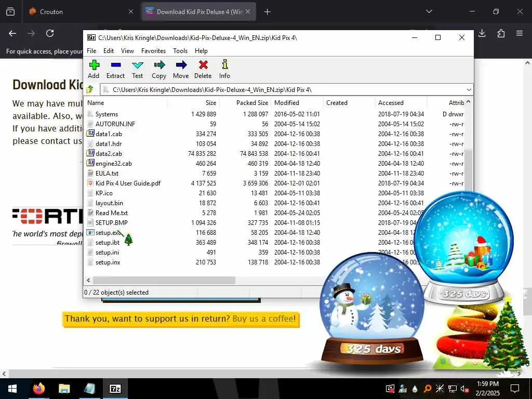Reload the browser page

[50, 33]
